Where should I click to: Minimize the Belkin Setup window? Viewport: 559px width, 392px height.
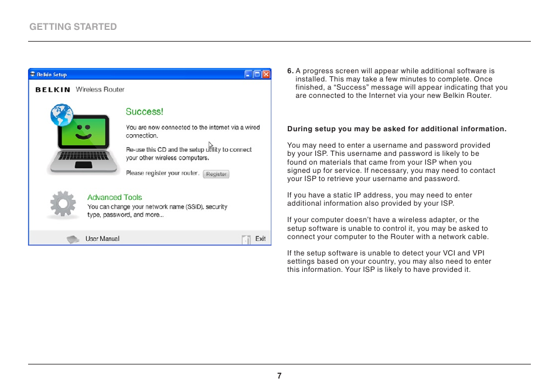tap(248, 74)
